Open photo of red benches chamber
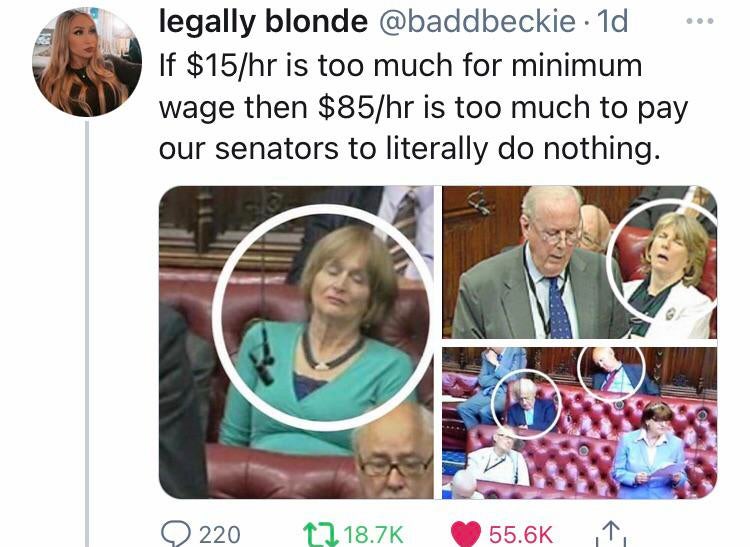Image resolution: width=750 pixels, height=547 pixels. pyautogui.click(x=579, y=423)
